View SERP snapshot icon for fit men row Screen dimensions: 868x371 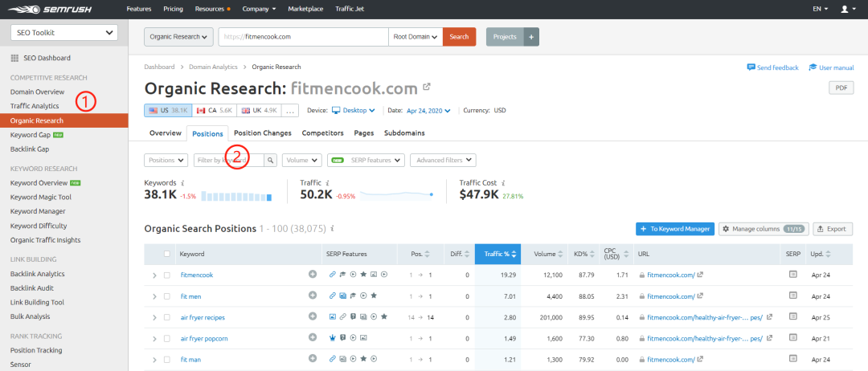[792, 296]
